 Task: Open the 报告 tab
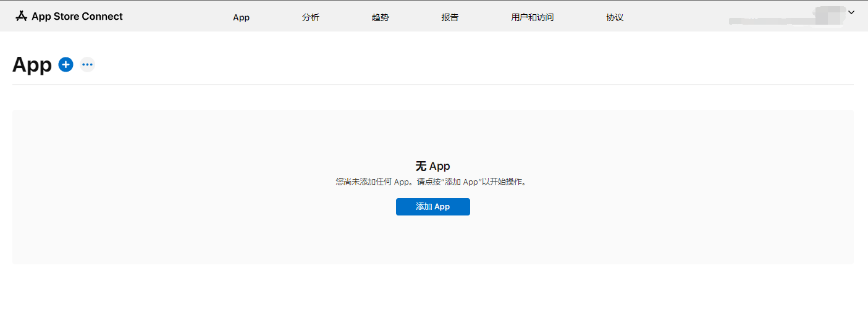pyautogui.click(x=450, y=17)
